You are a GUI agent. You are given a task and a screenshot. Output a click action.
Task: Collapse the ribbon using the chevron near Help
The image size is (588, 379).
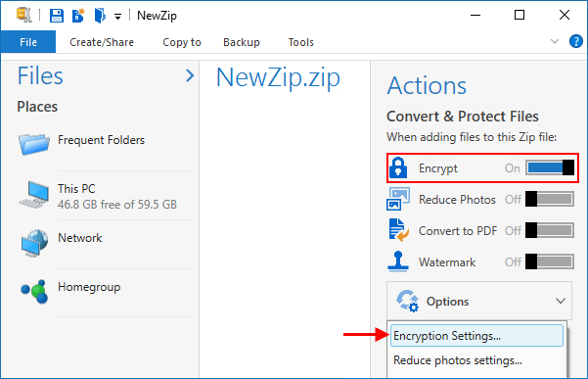tap(555, 41)
